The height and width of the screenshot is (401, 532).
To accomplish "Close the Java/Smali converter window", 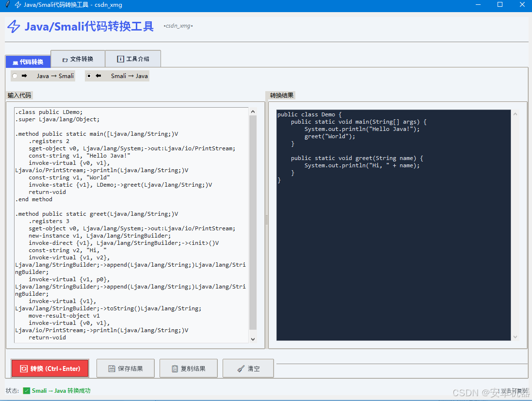I will point(522,5).
